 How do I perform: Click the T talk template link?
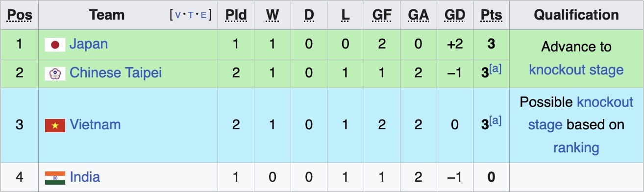click(191, 16)
